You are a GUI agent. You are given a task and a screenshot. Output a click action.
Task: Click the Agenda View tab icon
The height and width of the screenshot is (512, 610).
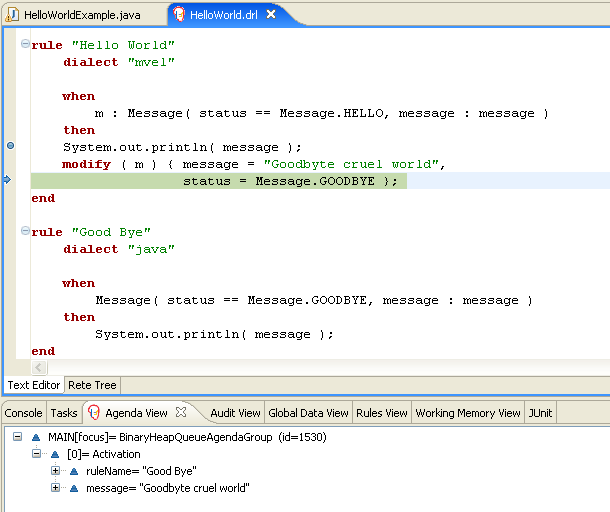tap(95, 413)
